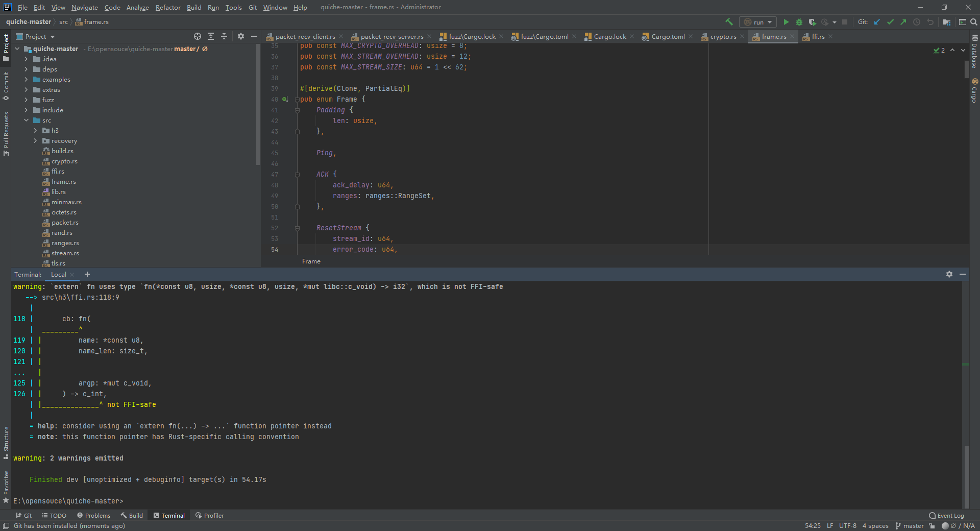Open Pull Requests tool window

coord(6,134)
